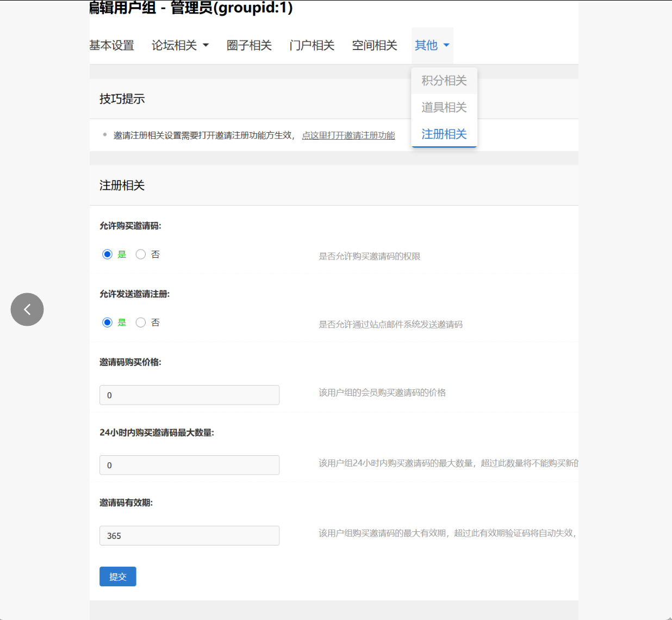Select 否 for 允许购买邀请码
The height and width of the screenshot is (620, 672).
click(140, 254)
